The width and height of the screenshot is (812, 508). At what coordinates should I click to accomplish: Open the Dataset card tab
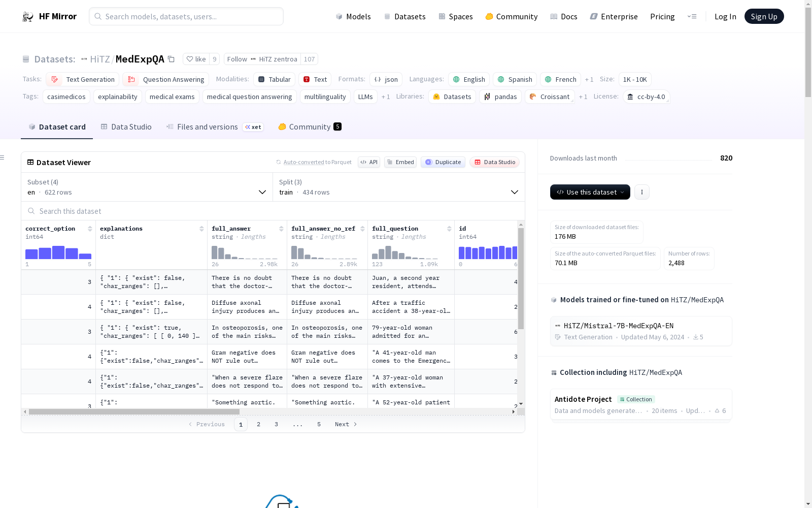[57, 127]
